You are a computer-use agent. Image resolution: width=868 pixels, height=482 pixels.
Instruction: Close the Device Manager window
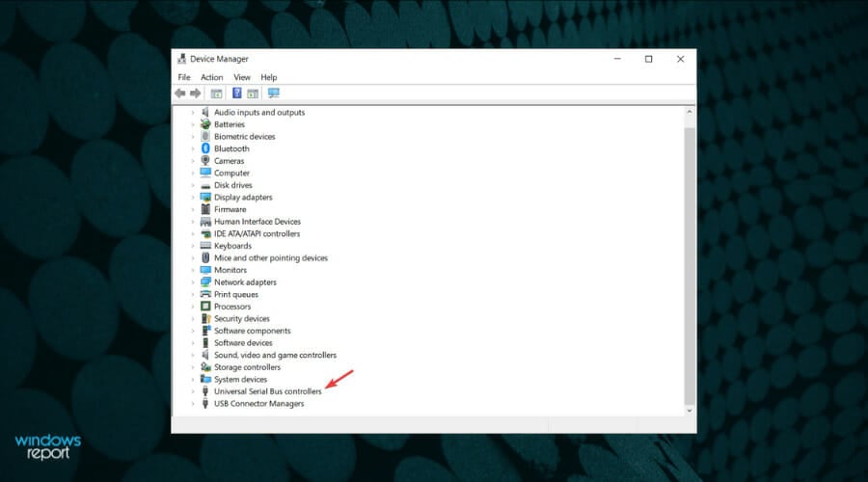click(680, 59)
